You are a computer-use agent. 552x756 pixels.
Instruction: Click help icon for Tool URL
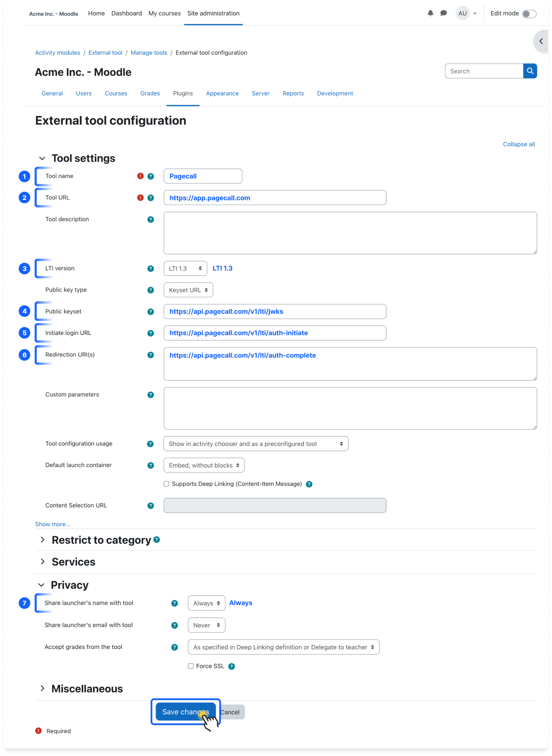[x=151, y=198]
